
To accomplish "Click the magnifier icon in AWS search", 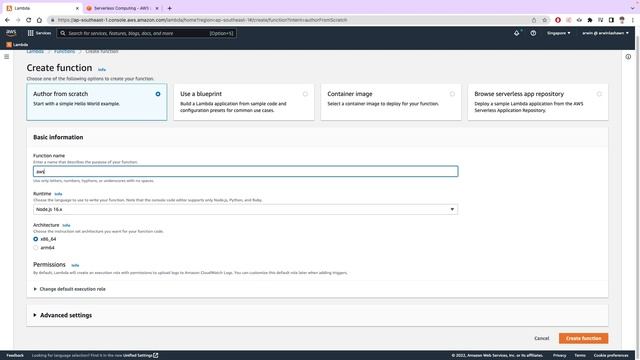I will coord(62,33).
